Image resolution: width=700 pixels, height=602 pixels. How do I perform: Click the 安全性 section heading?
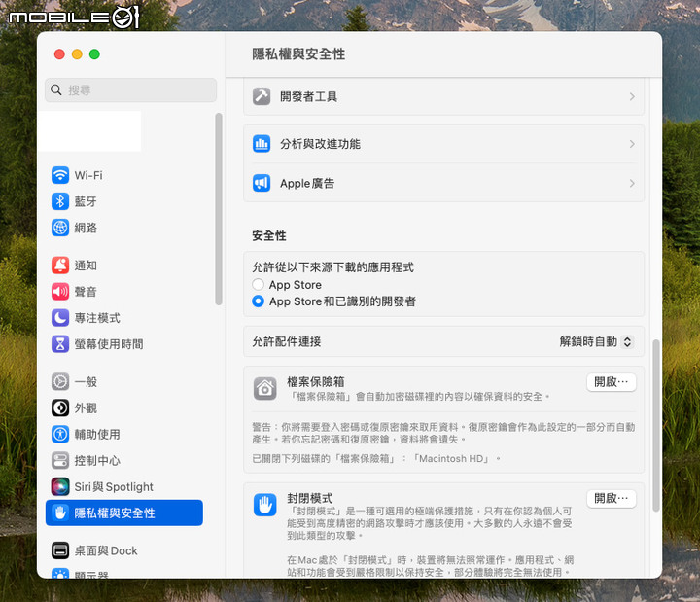pos(269,235)
